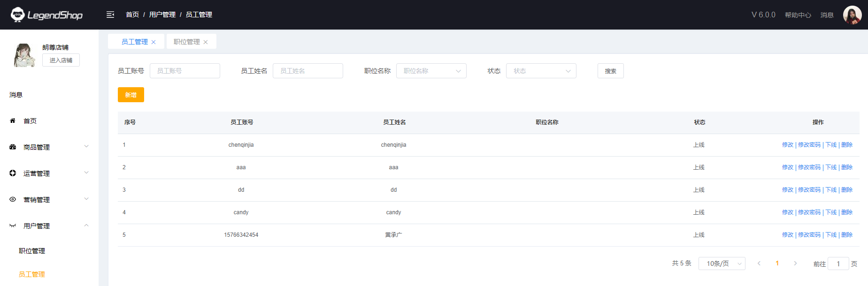This screenshot has width=868, height=286.
Task: Click the orange 新增 button
Action: click(x=131, y=95)
